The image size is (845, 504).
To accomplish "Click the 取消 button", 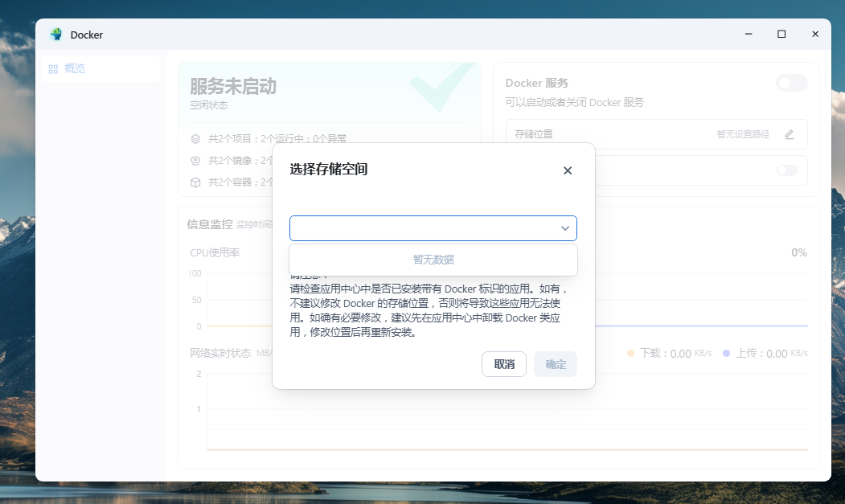I will tap(504, 364).
